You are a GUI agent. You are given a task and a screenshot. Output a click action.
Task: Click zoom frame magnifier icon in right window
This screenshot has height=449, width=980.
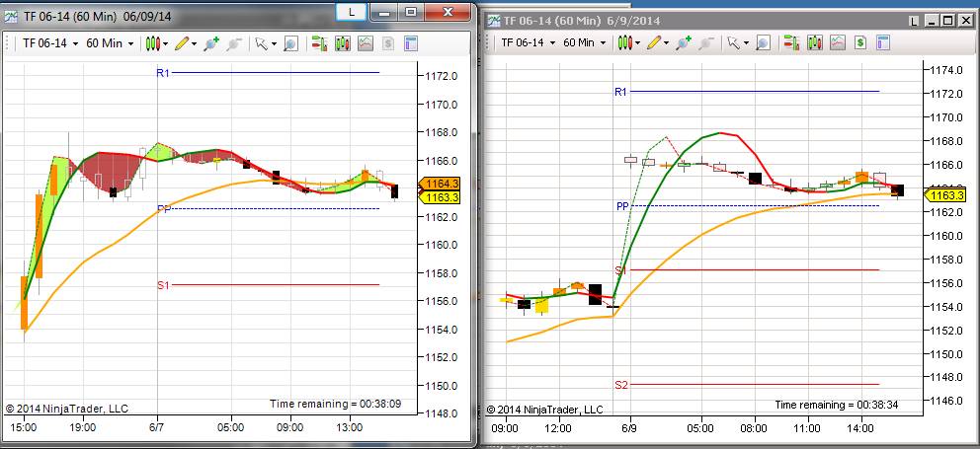pos(763,42)
